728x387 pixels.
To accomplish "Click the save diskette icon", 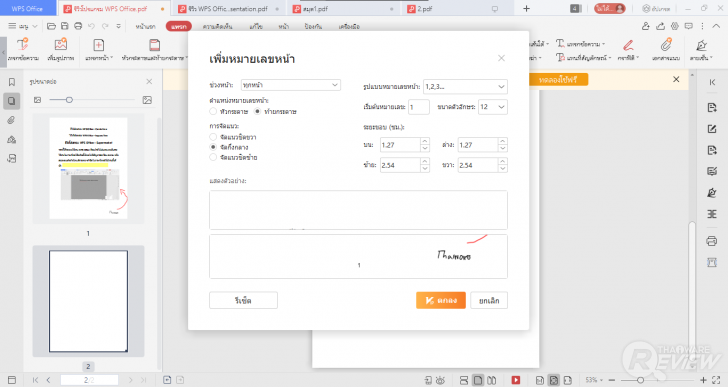I will point(65,26).
